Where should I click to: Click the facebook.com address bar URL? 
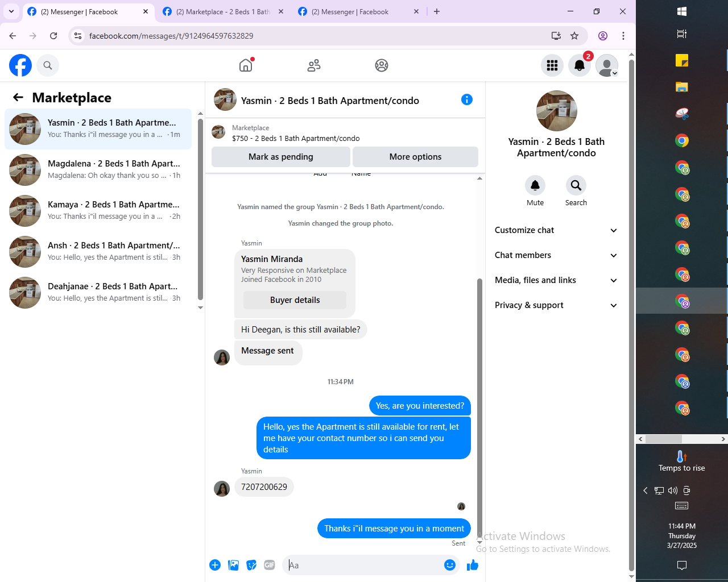pos(171,36)
